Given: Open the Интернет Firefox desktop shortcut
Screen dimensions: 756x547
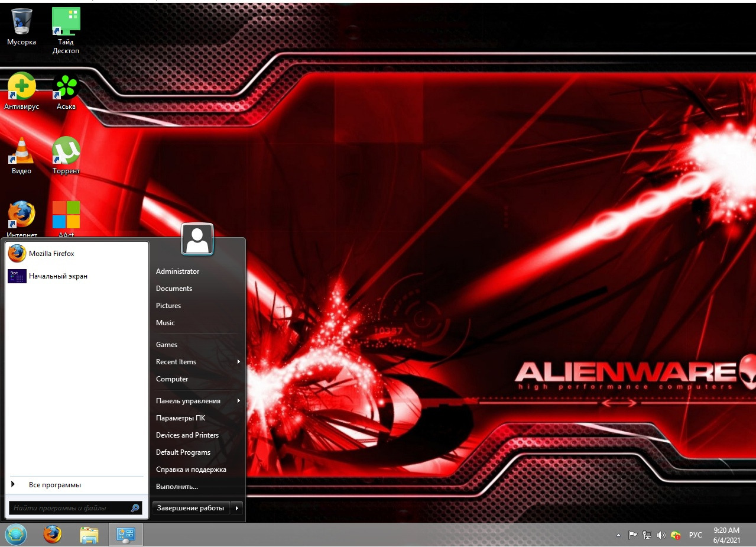Looking at the screenshot, I should coord(22,219).
